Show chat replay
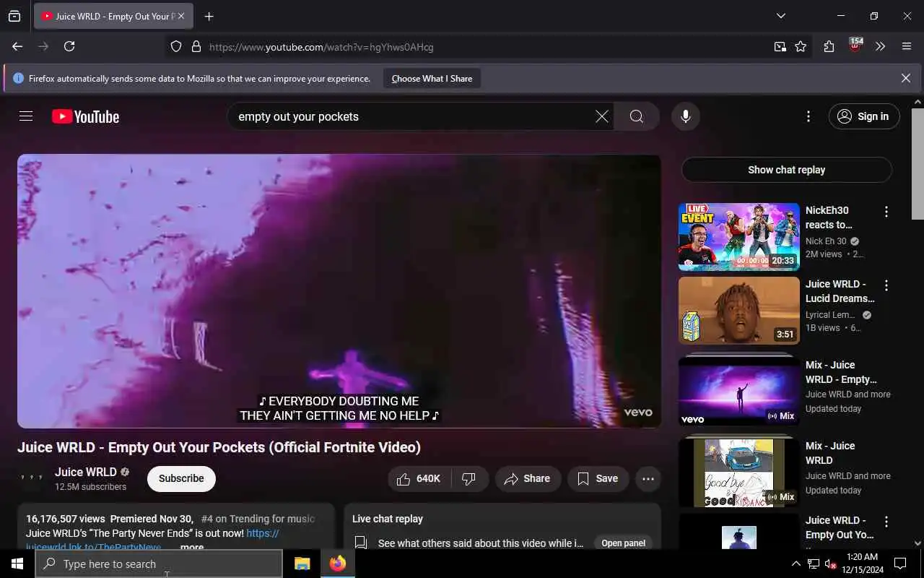This screenshot has width=924, height=578. pos(787,170)
